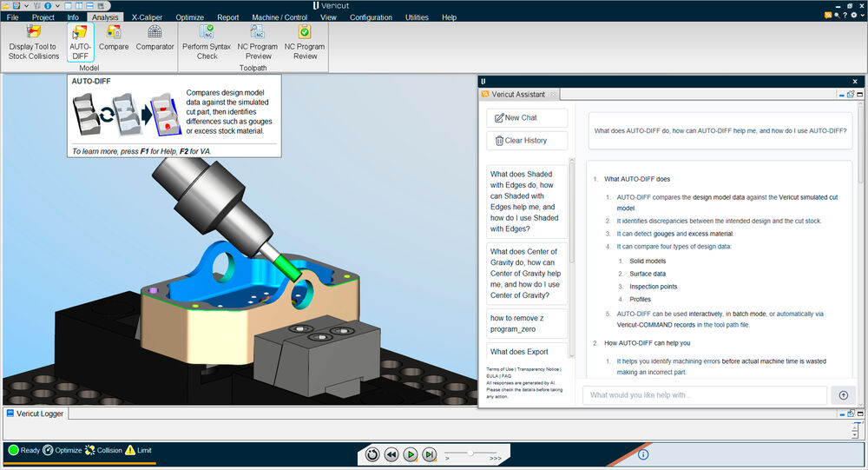Send the chat message with arrow button
This screenshot has height=470, width=868.
(x=843, y=395)
